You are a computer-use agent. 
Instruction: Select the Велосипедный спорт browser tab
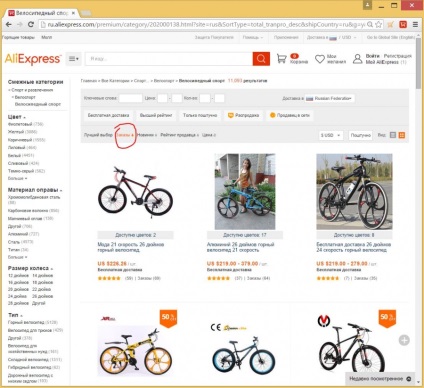click(x=42, y=13)
